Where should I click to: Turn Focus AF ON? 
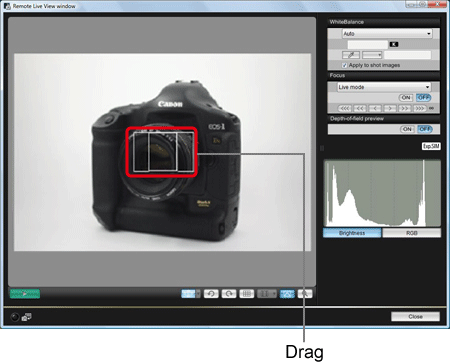(406, 98)
